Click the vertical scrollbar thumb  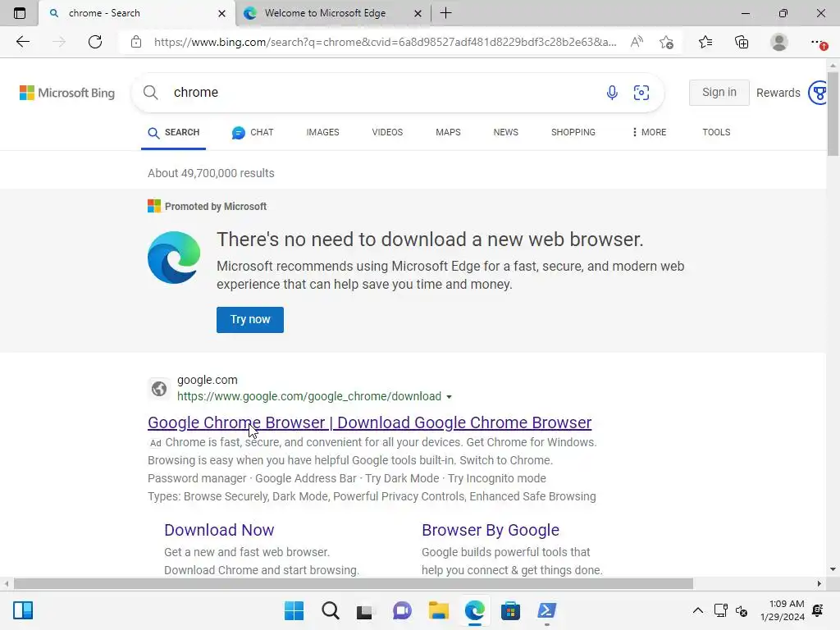(833, 112)
